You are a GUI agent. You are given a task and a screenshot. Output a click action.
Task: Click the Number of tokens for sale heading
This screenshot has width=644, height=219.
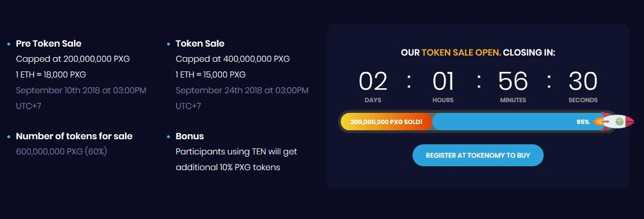pyautogui.click(x=75, y=136)
